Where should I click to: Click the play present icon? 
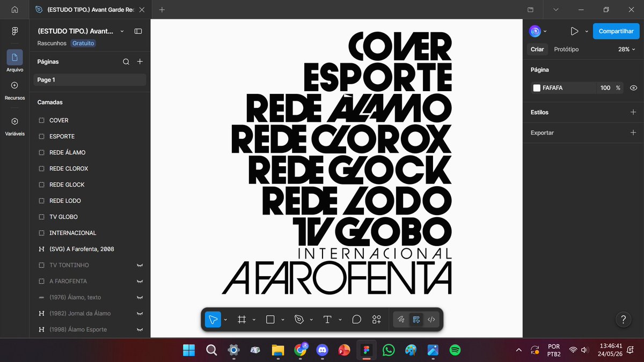point(574,31)
